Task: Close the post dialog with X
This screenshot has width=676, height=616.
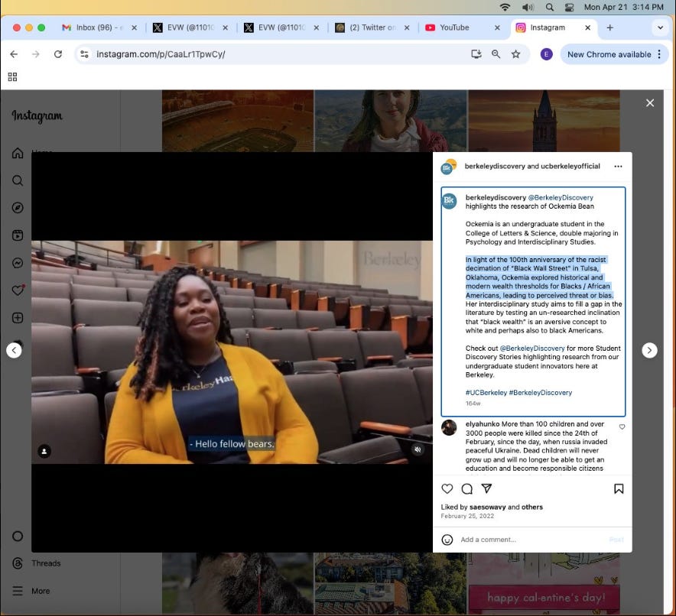Action: (650, 103)
